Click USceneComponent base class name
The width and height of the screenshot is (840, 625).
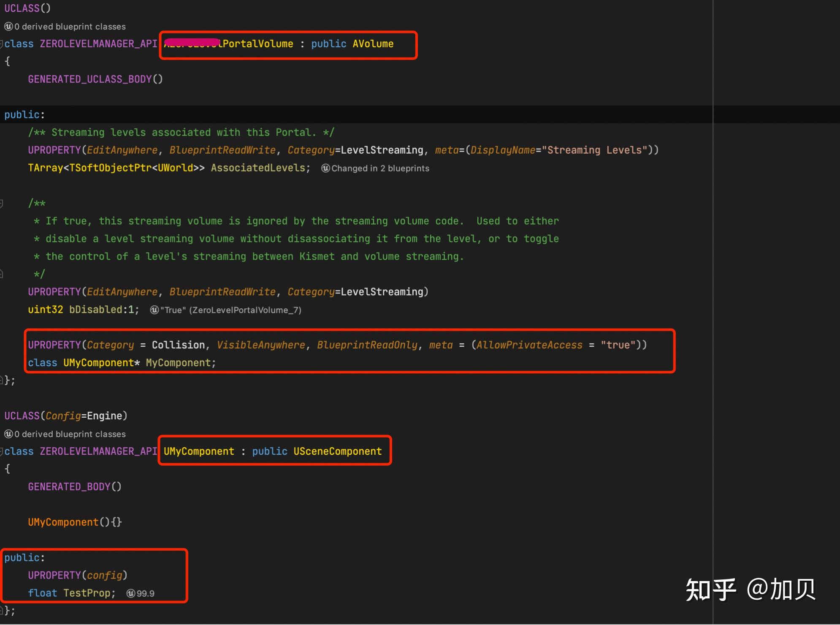click(337, 451)
